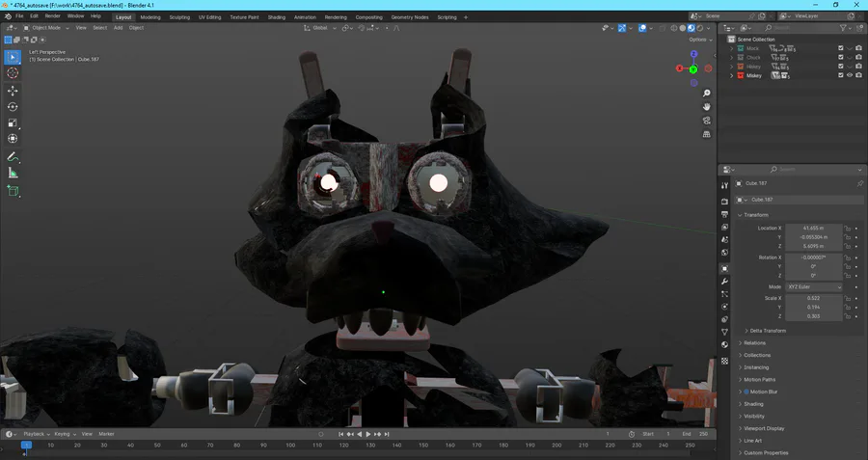
Task: Jump to timeline end button
Action: click(x=387, y=435)
